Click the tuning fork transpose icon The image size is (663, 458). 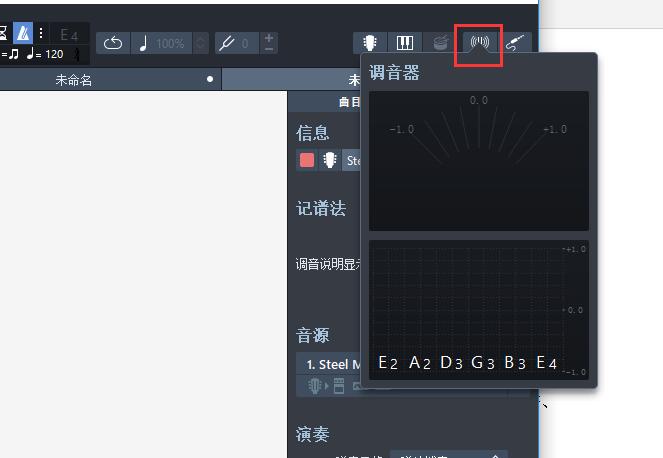227,43
